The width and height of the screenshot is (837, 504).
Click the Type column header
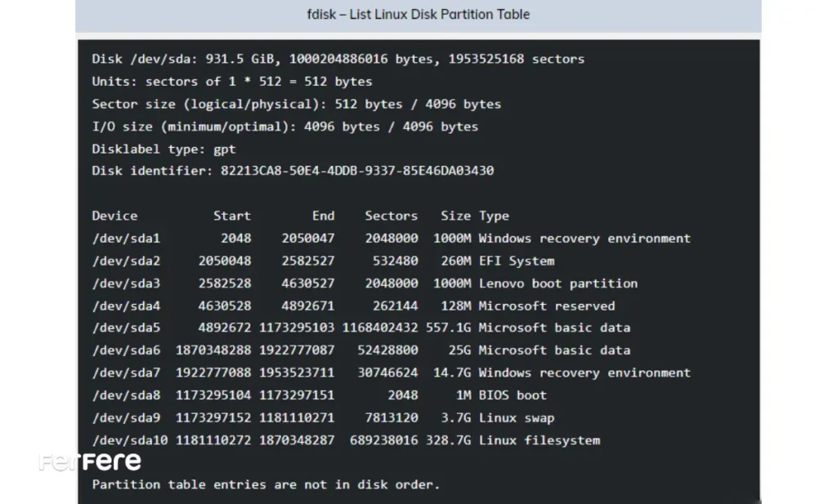tap(494, 216)
